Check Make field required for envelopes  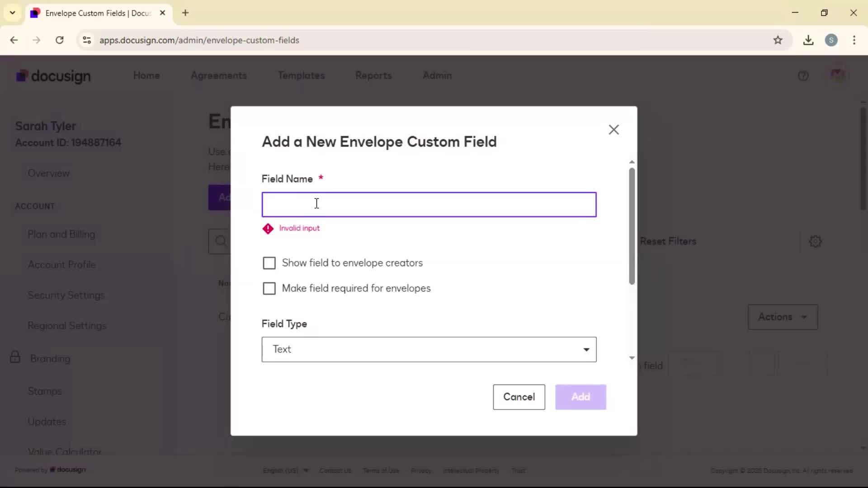(x=269, y=288)
